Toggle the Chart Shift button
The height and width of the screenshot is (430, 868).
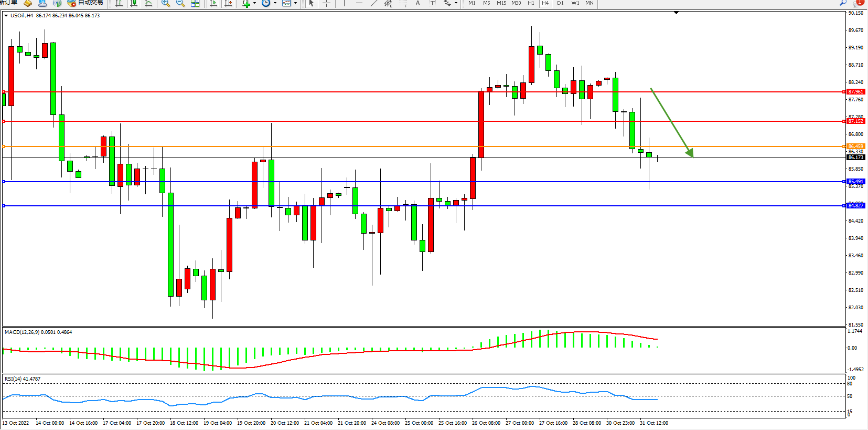[228, 3]
